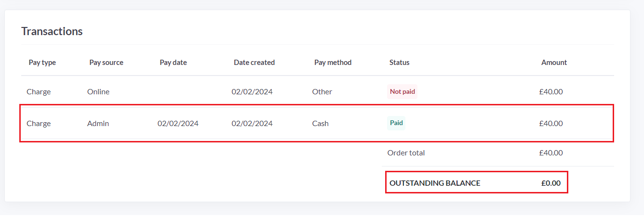Select the Pay type column header
The height and width of the screenshot is (217, 644).
(42, 63)
